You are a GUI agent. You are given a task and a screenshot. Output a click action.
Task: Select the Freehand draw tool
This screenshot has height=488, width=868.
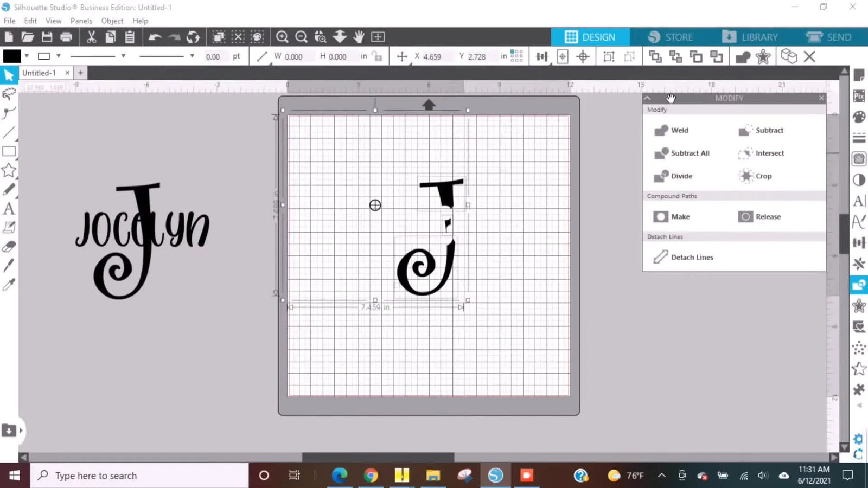tap(9, 190)
